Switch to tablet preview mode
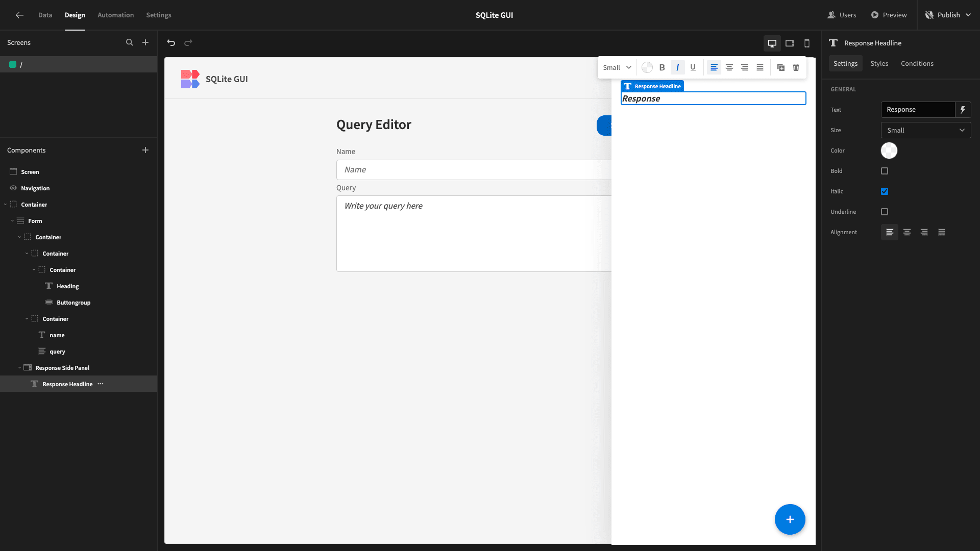 [790, 43]
